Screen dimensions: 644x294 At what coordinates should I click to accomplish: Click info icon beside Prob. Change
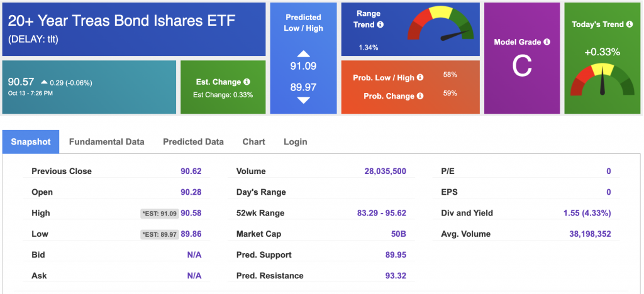(x=419, y=96)
